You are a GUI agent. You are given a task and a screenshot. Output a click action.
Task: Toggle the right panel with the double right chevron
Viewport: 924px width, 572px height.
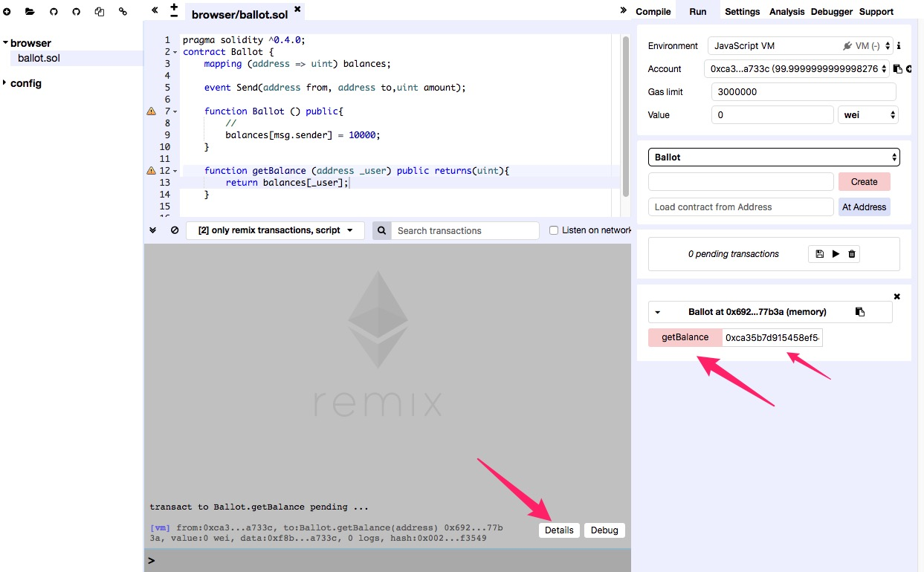click(x=623, y=10)
